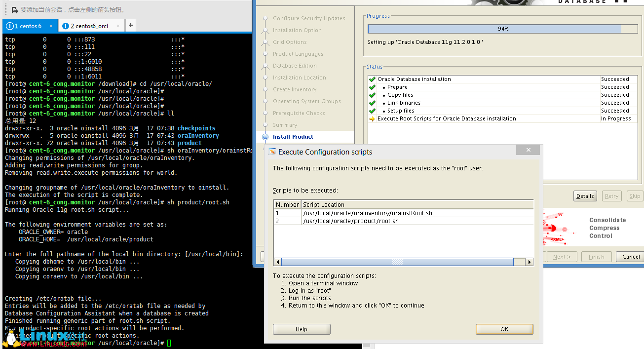Click the OK button in the scripts dialog
The image size is (644, 349).
[504, 329]
